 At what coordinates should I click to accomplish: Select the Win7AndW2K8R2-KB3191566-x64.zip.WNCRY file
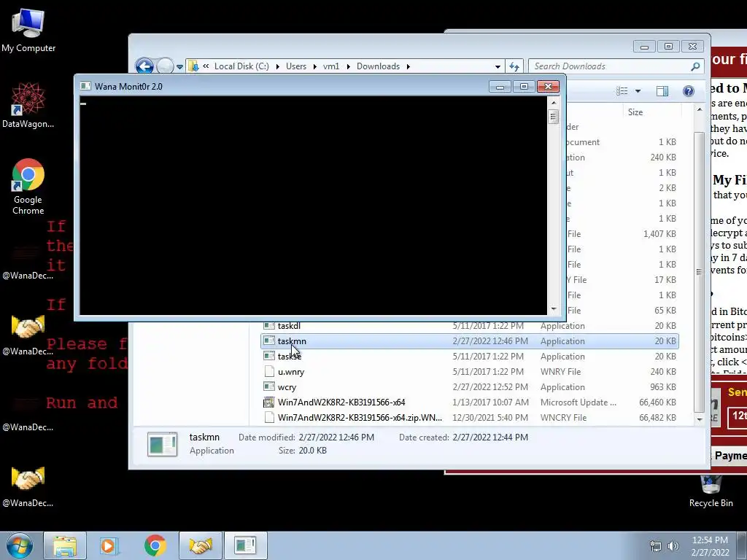470,417
